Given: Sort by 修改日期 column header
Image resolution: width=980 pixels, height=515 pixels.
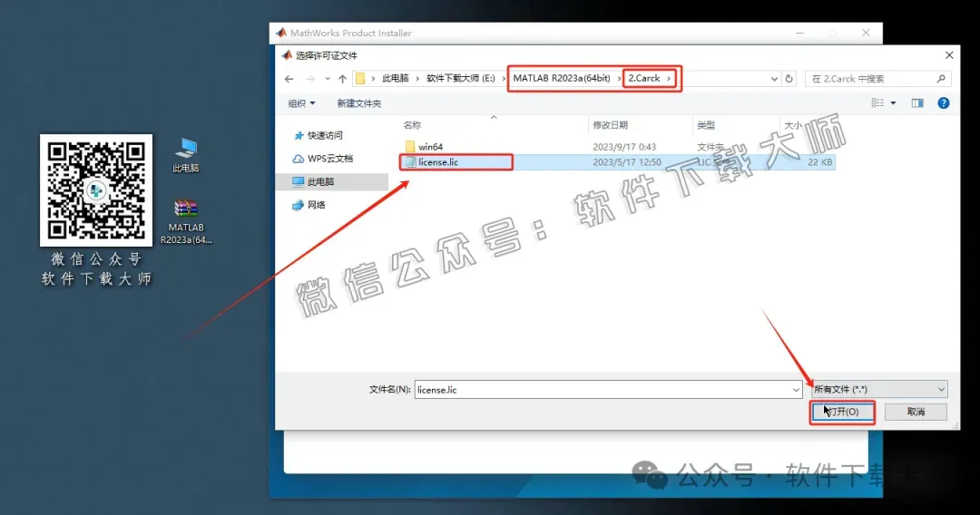Looking at the screenshot, I should [610, 125].
